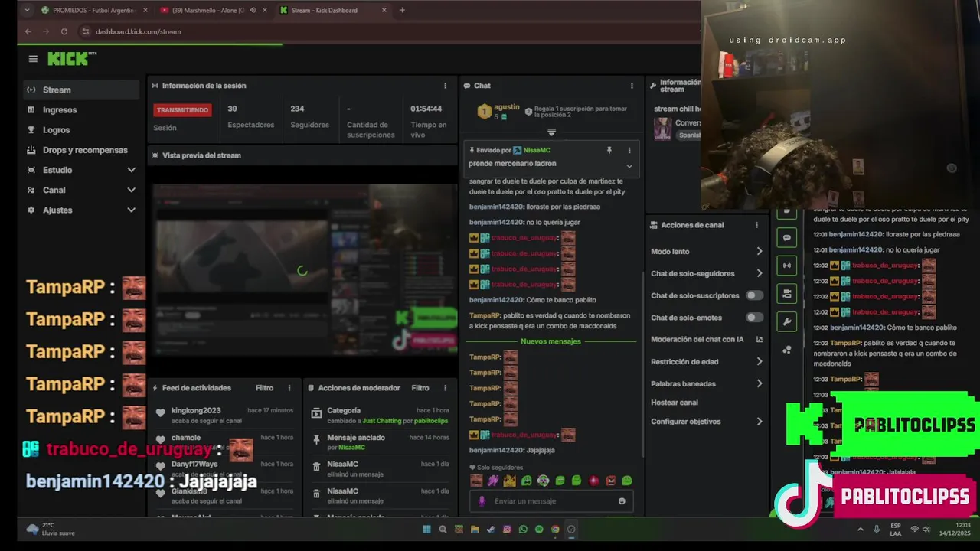Click Filtro in Acciones de moderador
Screen dimensions: 980x551
(420, 388)
